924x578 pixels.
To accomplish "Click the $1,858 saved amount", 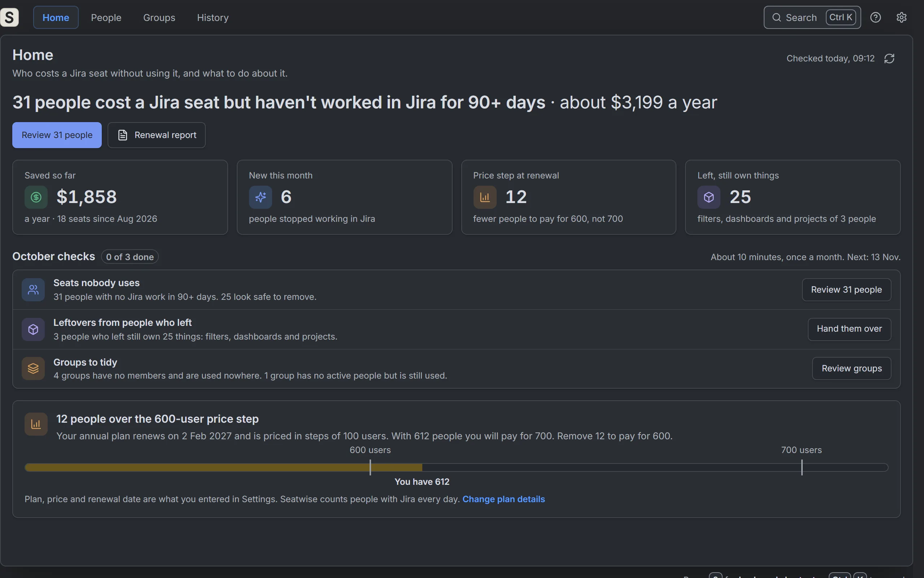I will [x=87, y=197].
